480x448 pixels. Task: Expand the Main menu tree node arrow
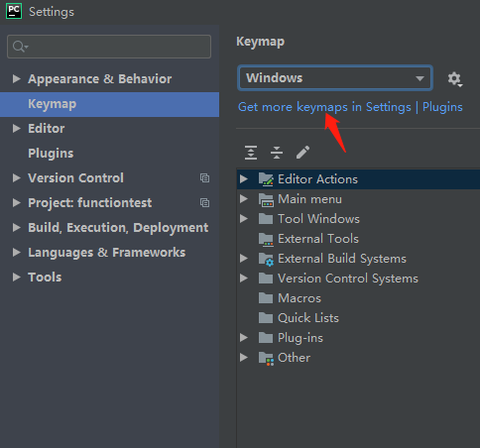click(244, 199)
